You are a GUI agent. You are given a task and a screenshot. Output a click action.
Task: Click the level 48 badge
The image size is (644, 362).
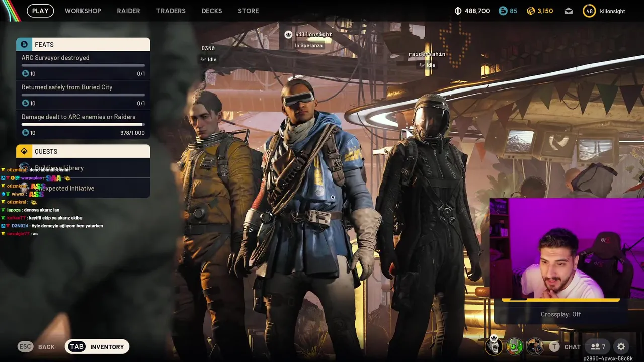(589, 11)
